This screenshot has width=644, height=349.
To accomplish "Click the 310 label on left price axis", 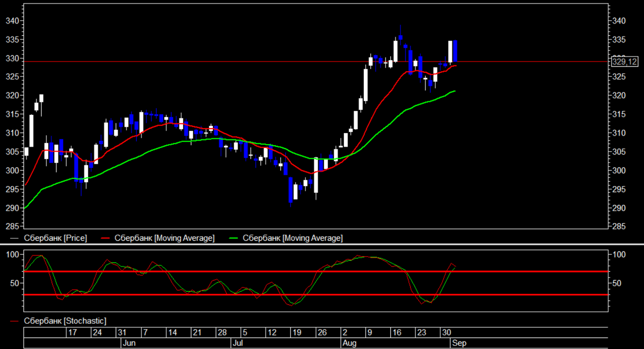I will coord(12,133).
